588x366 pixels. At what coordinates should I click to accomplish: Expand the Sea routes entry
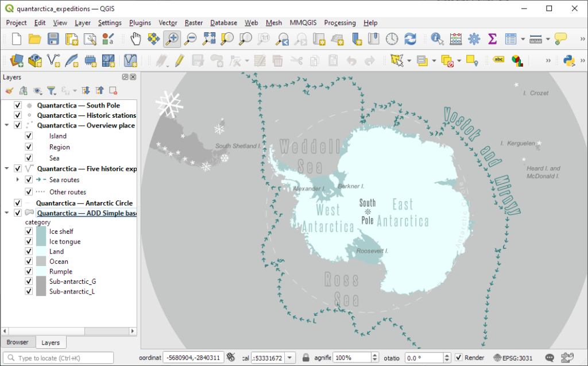(18, 180)
